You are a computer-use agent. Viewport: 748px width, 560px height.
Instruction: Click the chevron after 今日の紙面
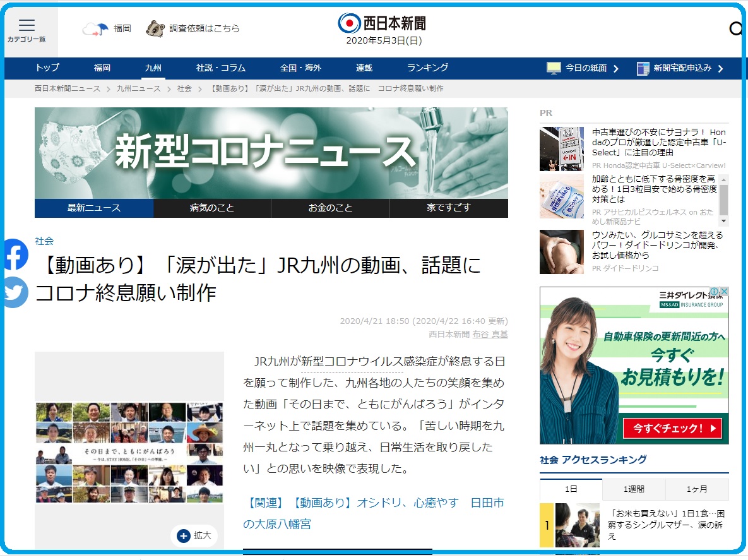click(616, 69)
